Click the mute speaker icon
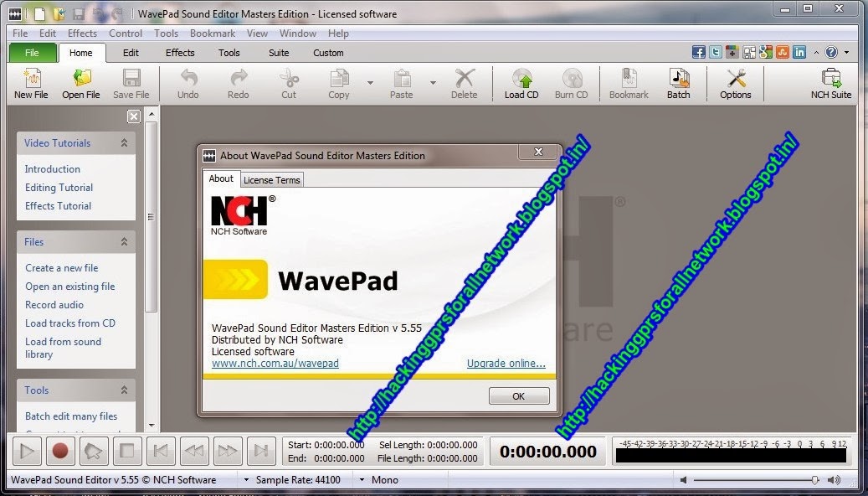868x496 pixels. coord(684,480)
